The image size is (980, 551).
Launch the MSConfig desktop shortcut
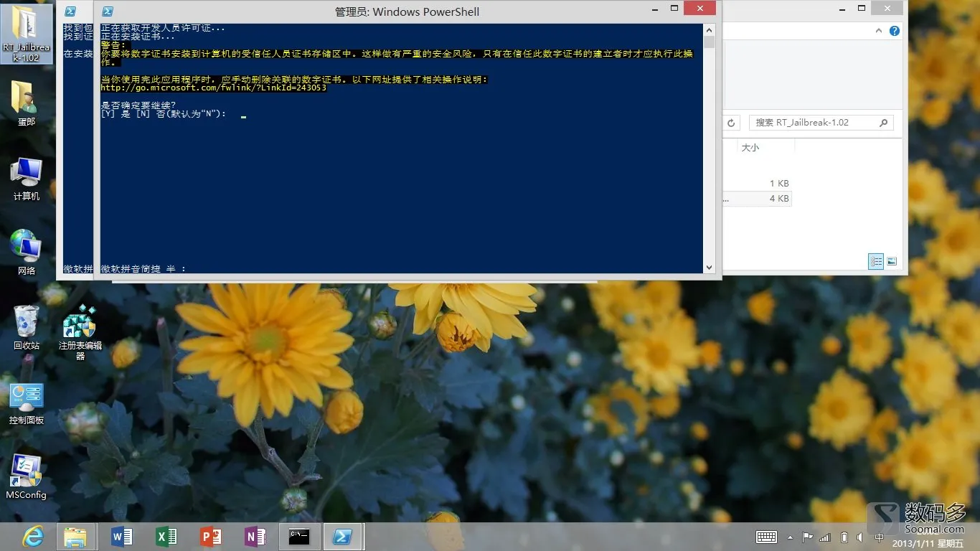[27, 476]
